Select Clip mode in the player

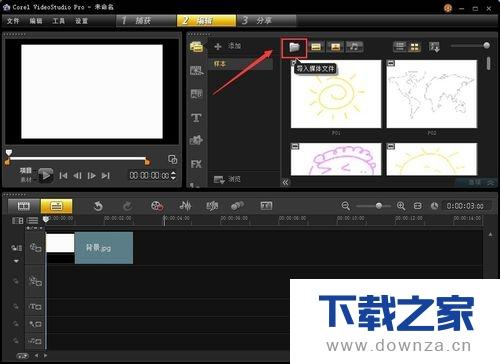[26, 180]
